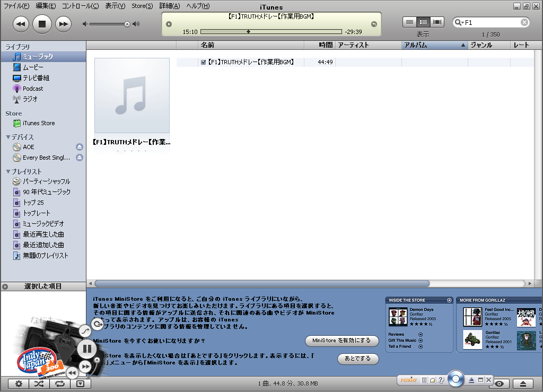The width and height of the screenshot is (543, 392).
Task: Select ミュージック in library
Action: point(43,57)
